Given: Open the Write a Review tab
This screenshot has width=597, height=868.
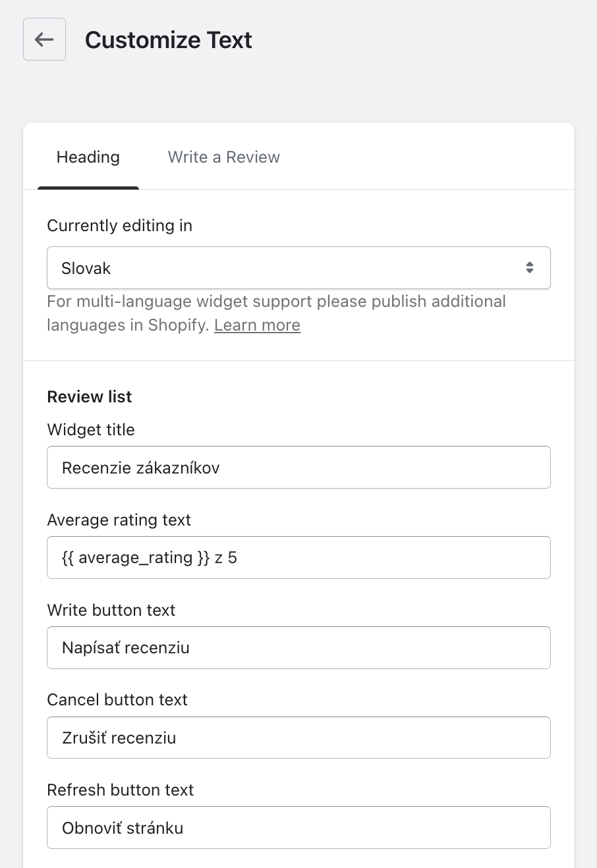Looking at the screenshot, I should coord(223,157).
